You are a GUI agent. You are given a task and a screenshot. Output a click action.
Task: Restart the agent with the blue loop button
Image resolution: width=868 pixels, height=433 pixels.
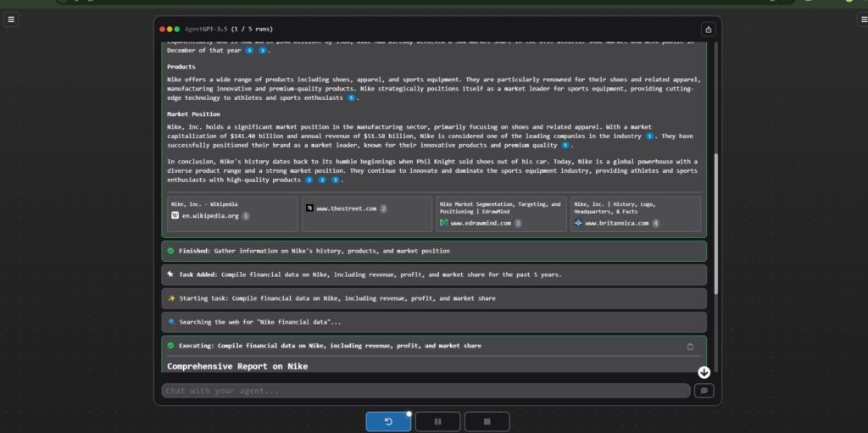[388, 421]
